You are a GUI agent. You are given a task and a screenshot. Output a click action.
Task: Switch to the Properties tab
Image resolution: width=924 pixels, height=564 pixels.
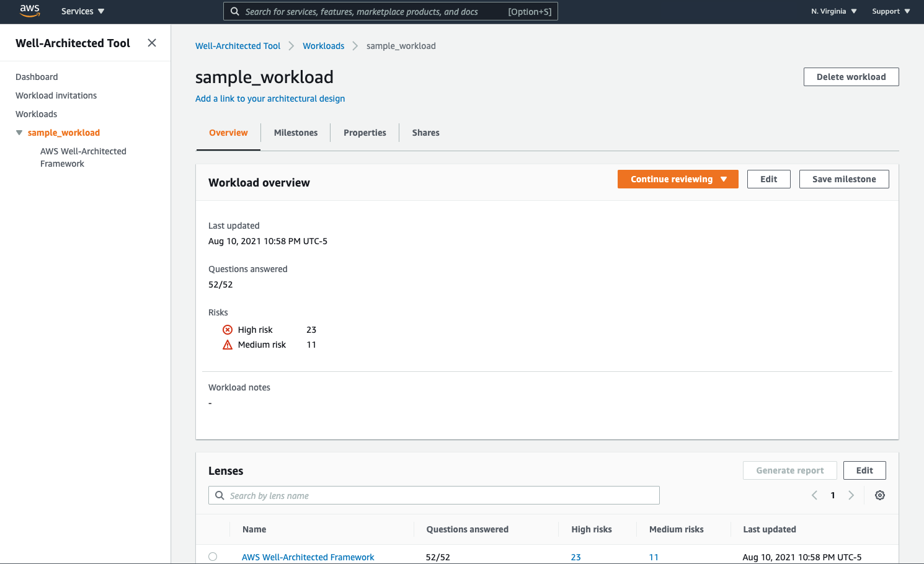click(x=365, y=133)
